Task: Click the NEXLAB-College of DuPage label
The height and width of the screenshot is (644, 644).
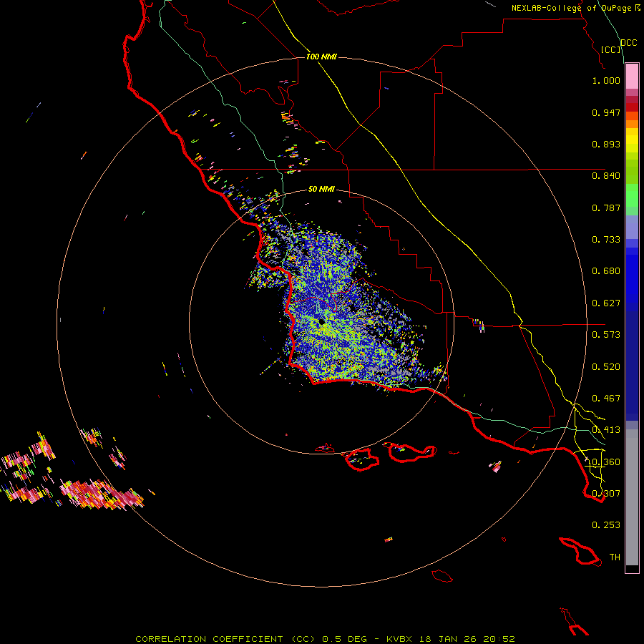Action: tap(575, 8)
